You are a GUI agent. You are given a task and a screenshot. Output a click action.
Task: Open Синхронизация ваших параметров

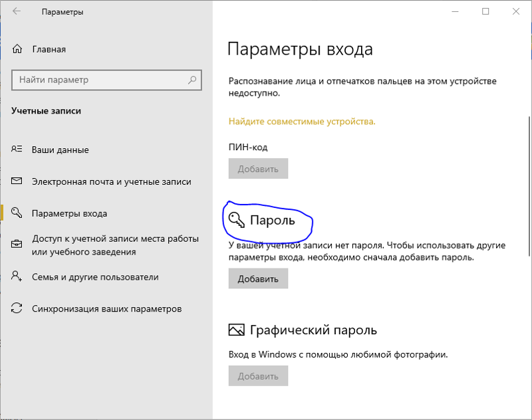(x=106, y=308)
